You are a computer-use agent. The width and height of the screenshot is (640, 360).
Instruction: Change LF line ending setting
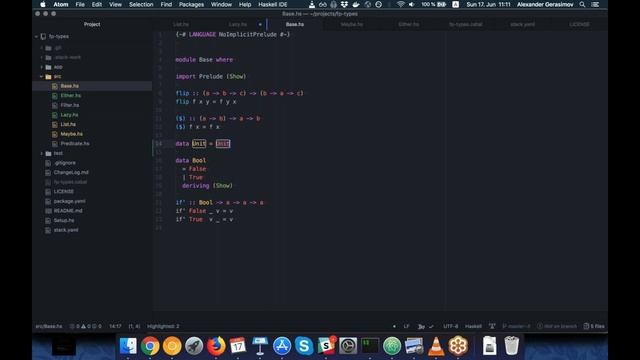point(406,327)
